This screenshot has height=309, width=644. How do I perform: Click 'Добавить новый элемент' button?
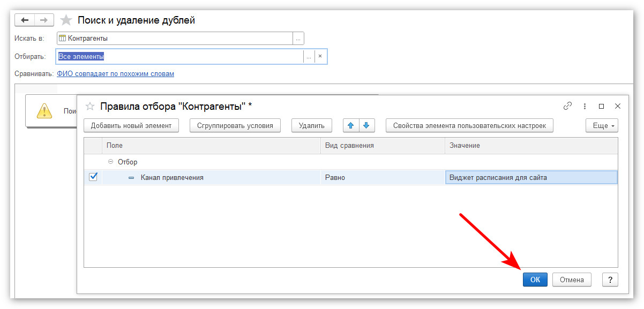point(131,125)
